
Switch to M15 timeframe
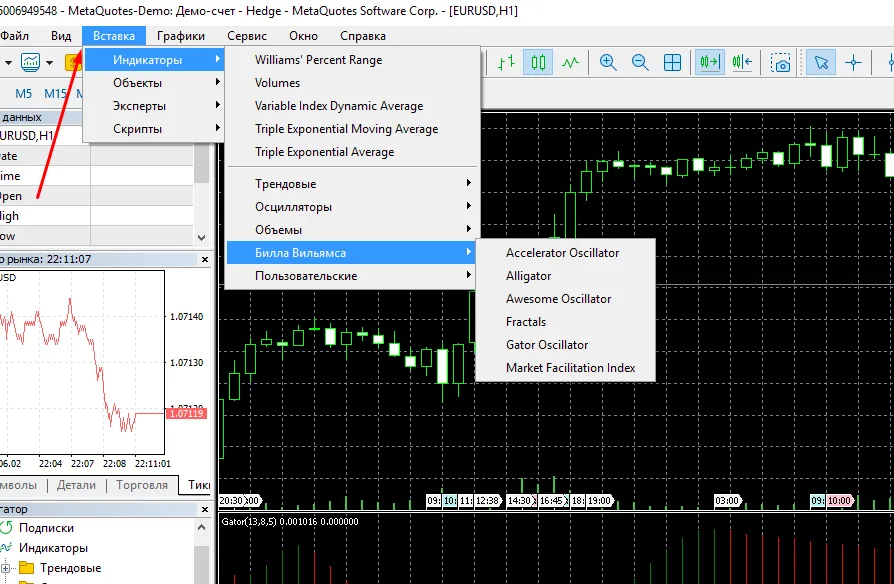click(55, 94)
